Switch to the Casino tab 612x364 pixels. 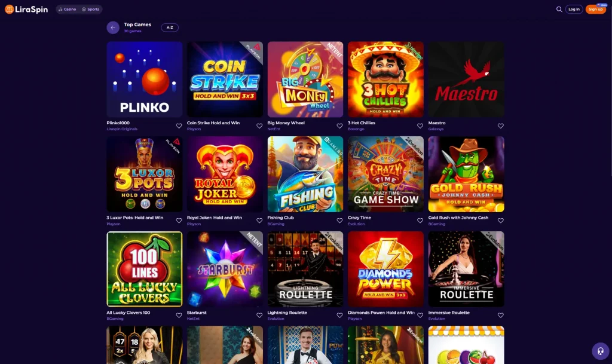[x=67, y=10]
